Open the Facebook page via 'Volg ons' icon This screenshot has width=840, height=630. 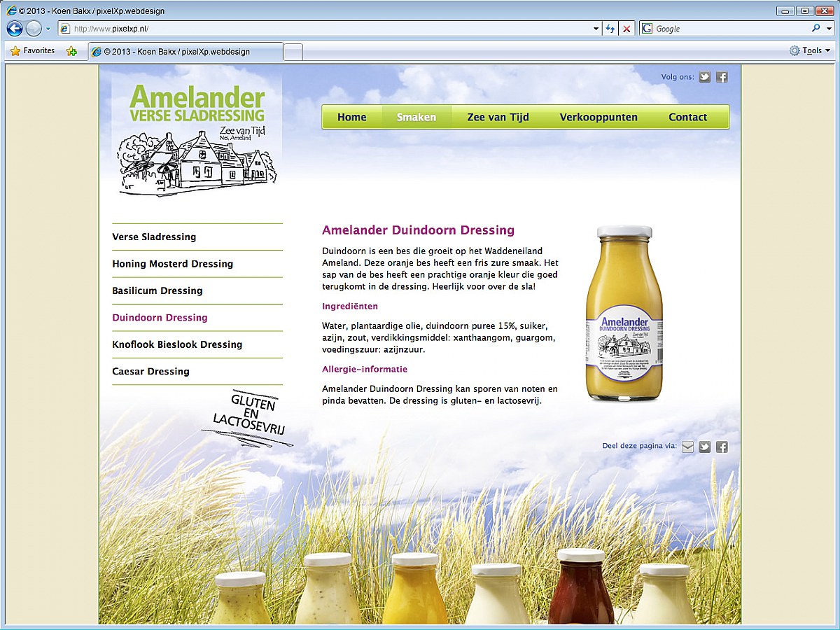pos(721,77)
